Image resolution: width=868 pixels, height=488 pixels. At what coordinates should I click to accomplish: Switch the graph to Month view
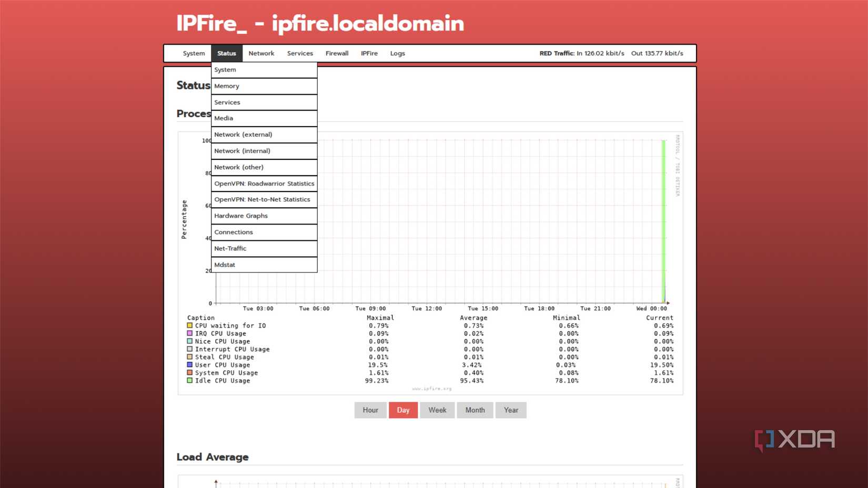coord(475,410)
